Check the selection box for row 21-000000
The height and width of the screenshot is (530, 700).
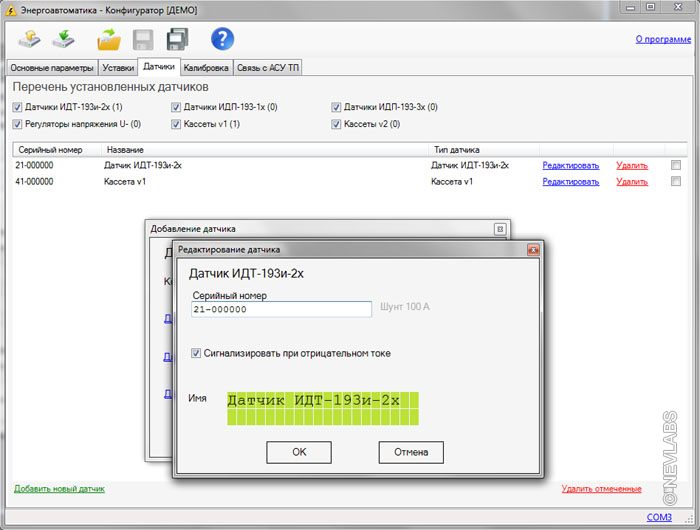pos(676,165)
